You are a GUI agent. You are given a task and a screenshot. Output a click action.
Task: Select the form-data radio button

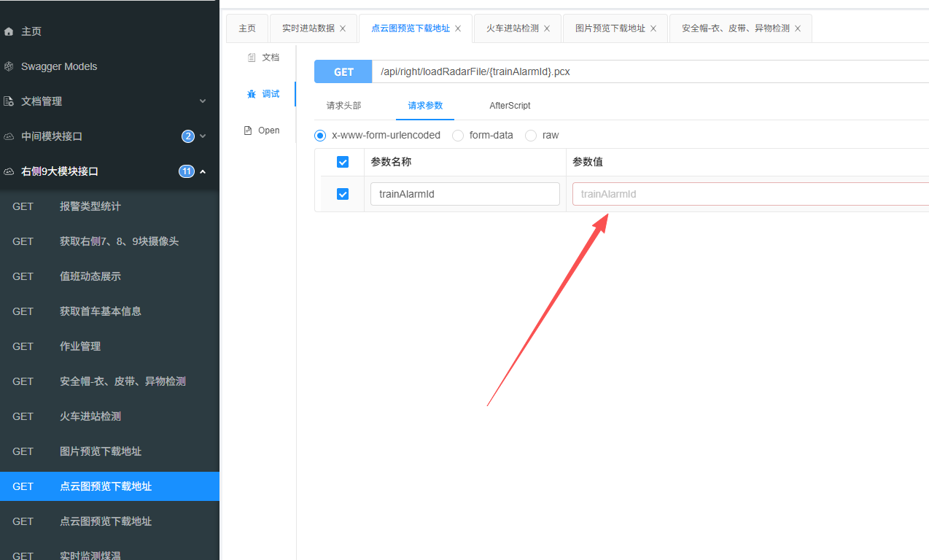click(x=458, y=136)
